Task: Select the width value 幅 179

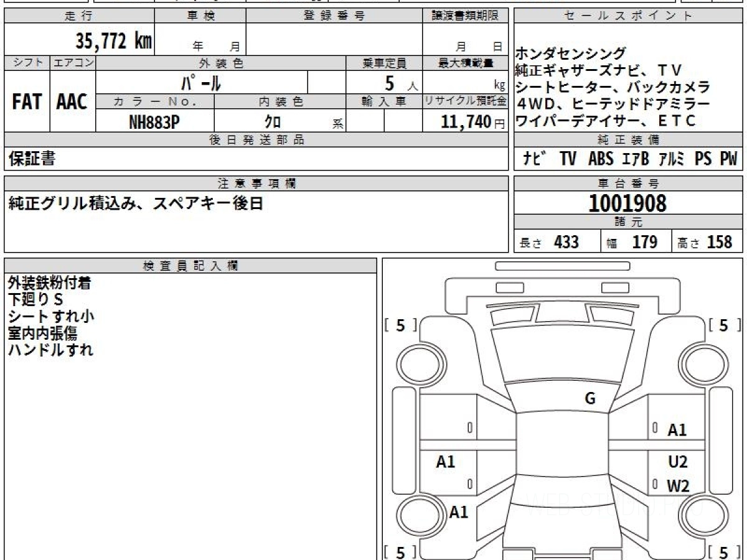Action: pos(632,242)
